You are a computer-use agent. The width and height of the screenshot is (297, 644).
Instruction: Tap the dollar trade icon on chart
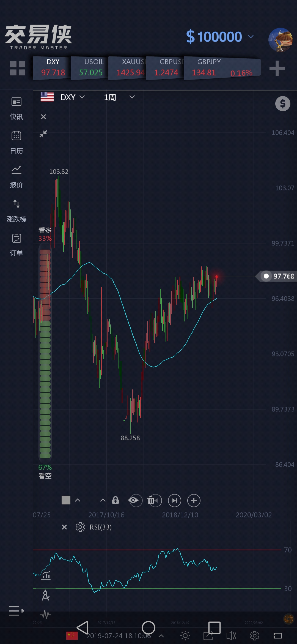coord(283,104)
